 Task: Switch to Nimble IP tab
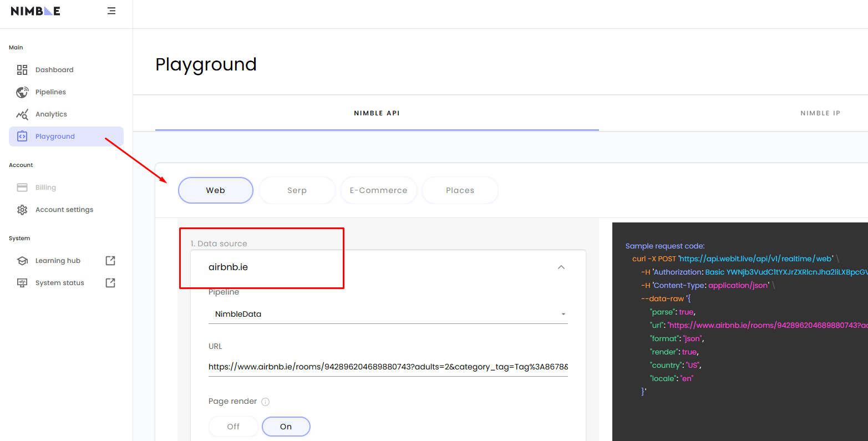click(x=820, y=113)
